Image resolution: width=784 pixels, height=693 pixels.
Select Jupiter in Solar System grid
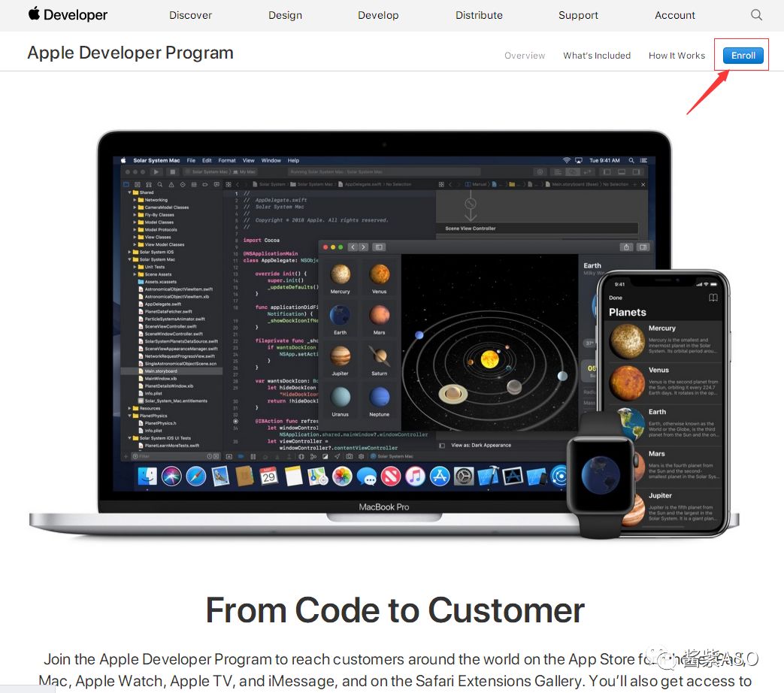point(340,361)
